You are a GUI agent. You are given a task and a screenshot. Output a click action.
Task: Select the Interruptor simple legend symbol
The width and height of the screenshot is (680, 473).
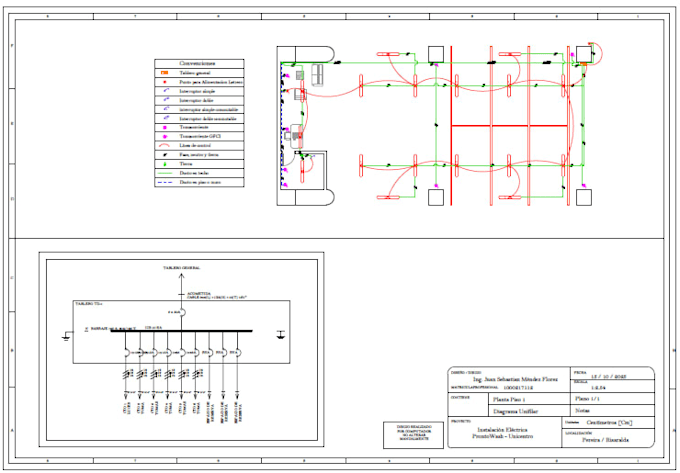pos(166,91)
